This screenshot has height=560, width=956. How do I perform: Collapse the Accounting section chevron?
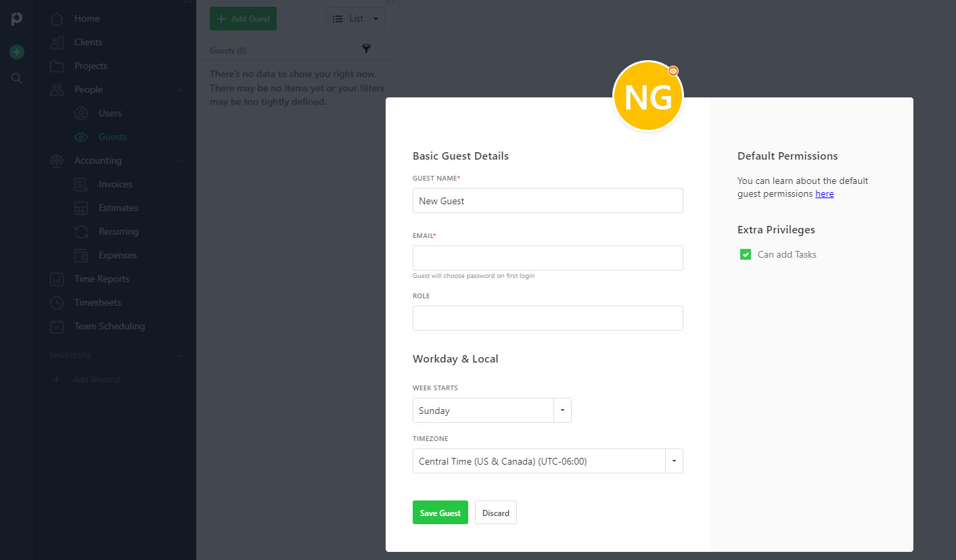pyautogui.click(x=181, y=160)
